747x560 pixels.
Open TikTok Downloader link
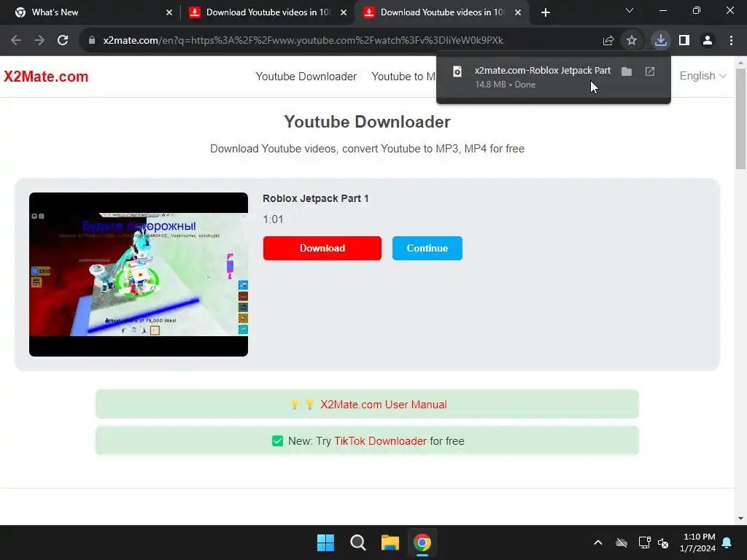(380, 441)
